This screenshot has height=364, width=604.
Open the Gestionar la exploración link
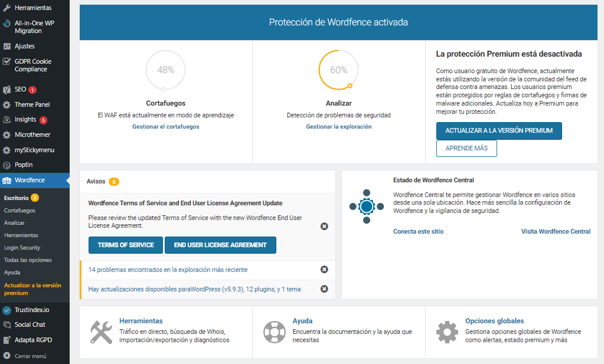[337, 126]
